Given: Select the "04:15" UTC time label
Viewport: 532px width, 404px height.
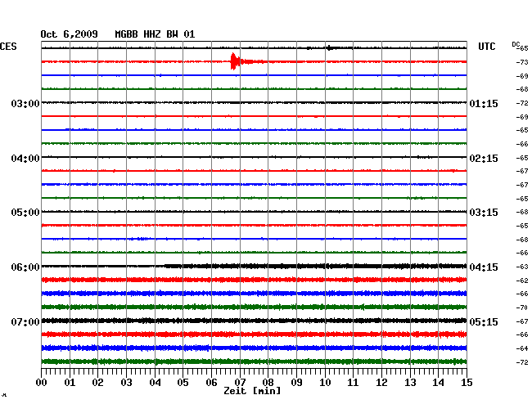Looking at the screenshot, I should (484, 267).
